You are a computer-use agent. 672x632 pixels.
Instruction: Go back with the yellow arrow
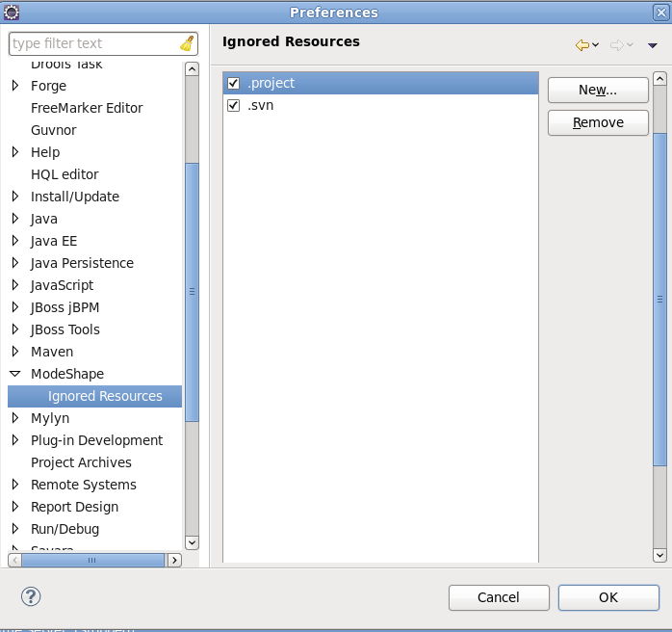tap(582, 45)
